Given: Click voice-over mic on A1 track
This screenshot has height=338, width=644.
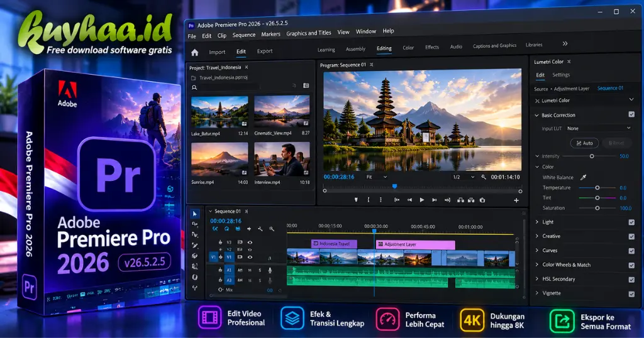Looking at the screenshot, I should click(270, 270).
